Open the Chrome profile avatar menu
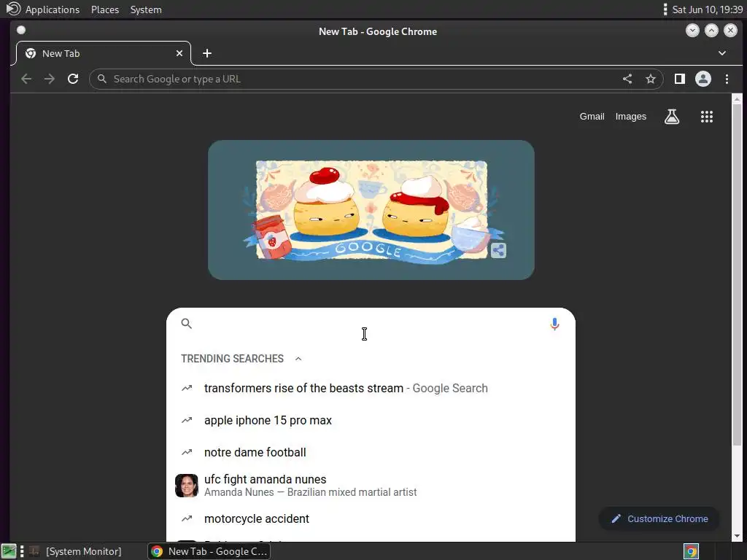The width and height of the screenshot is (747, 560). tap(703, 79)
